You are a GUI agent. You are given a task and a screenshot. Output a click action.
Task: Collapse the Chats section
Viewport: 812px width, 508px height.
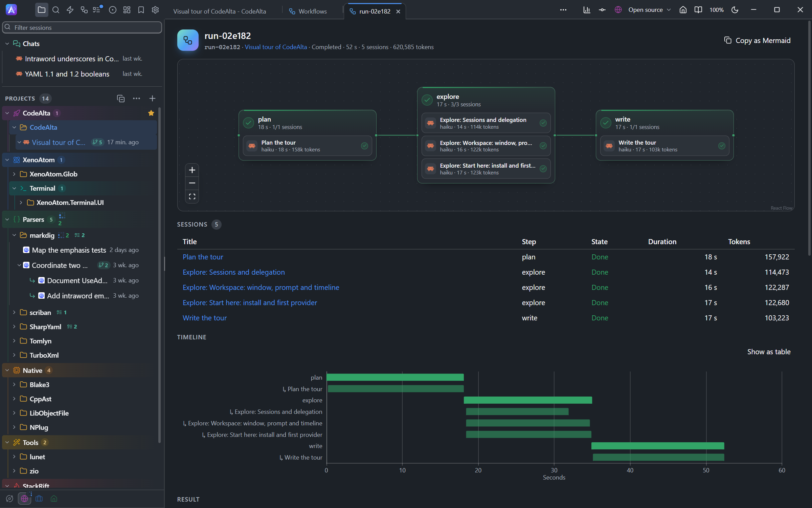coord(7,44)
